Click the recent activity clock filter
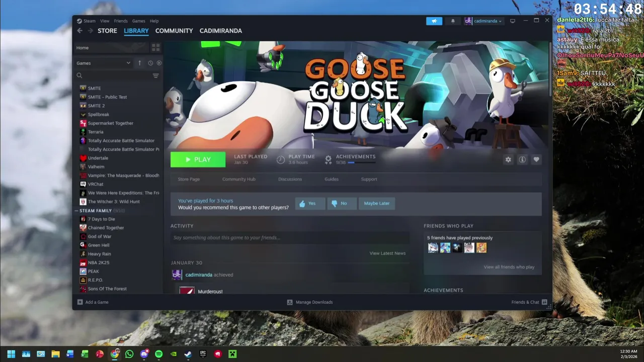 pyautogui.click(x=150, y=63)
